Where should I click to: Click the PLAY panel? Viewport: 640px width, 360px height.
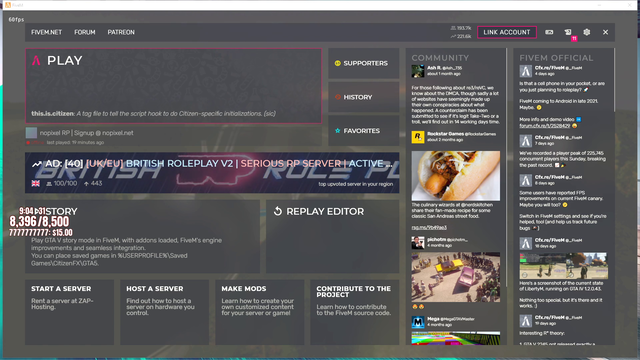[173, 86]
